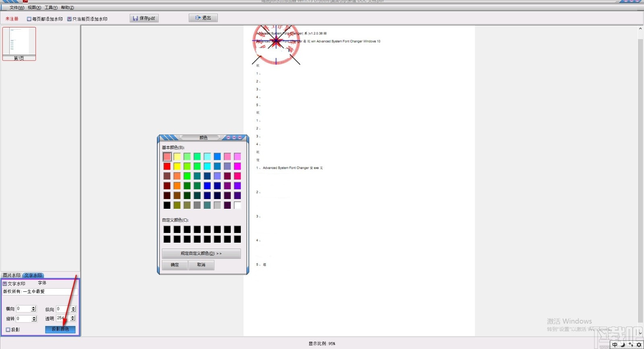Click the 纵向 value field

click(x=63, y=309)
